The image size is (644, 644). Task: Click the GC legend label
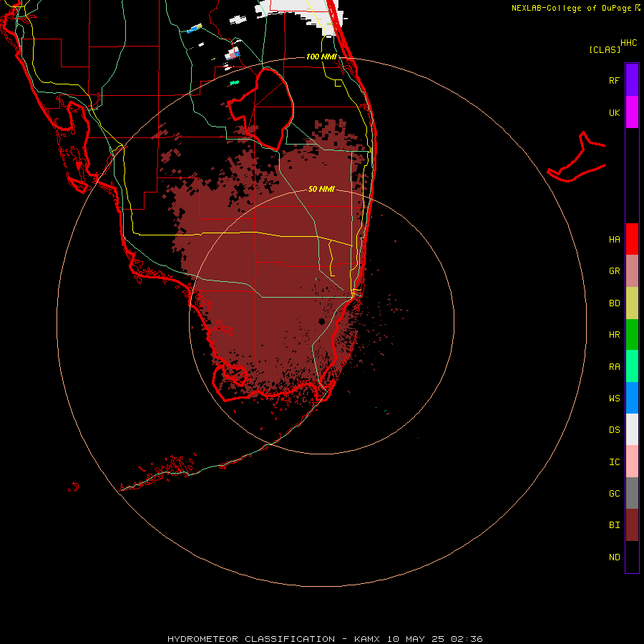click(x=614, y=494)
